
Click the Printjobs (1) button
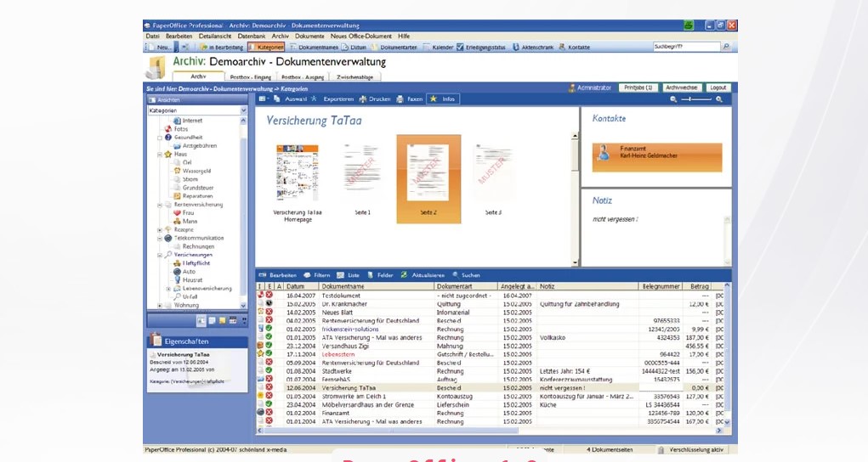pyautogui.click(x=638, y=87)
